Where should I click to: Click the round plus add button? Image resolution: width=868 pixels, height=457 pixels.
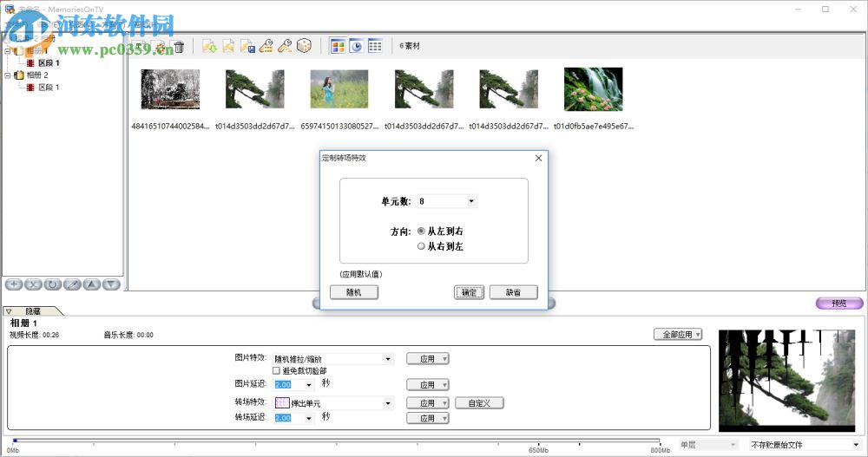click(14, 284)
